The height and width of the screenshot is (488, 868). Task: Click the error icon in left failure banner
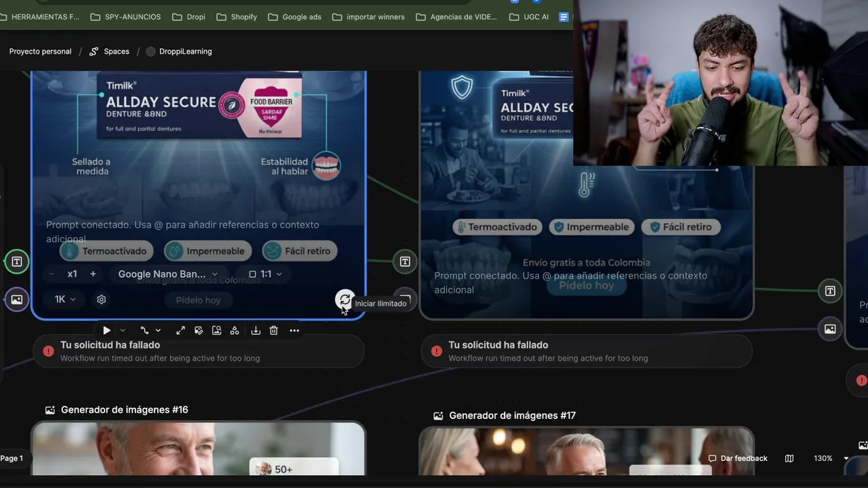(x=48, y=351)
